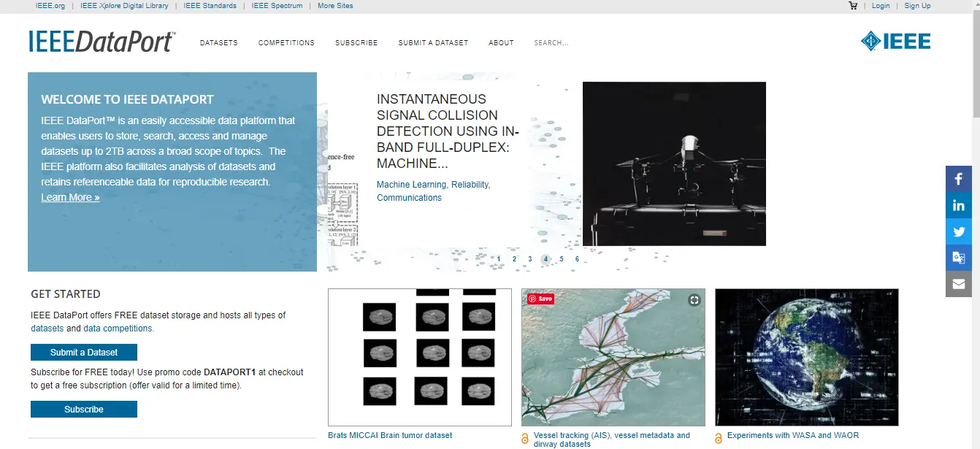Share page on Facebook sidebar icon
The width and height of the screenshot is (980, 449).
click(x=959, y=179)
